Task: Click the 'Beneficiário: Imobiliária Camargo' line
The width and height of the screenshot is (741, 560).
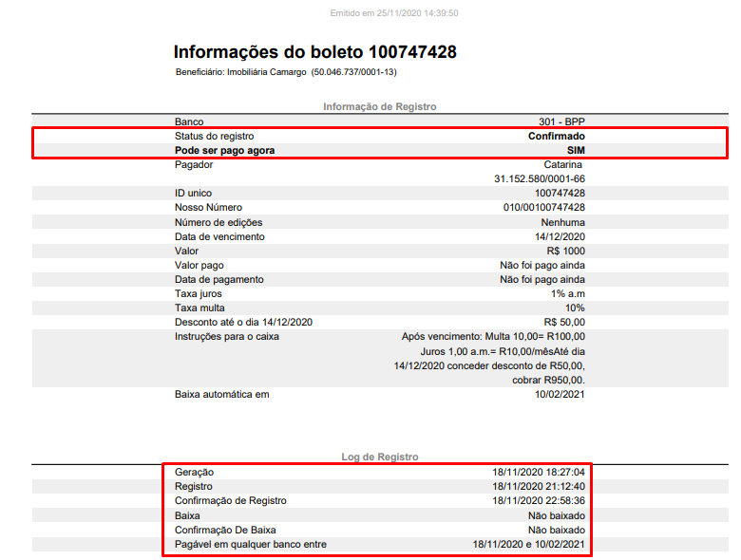Action: [286, 72]
